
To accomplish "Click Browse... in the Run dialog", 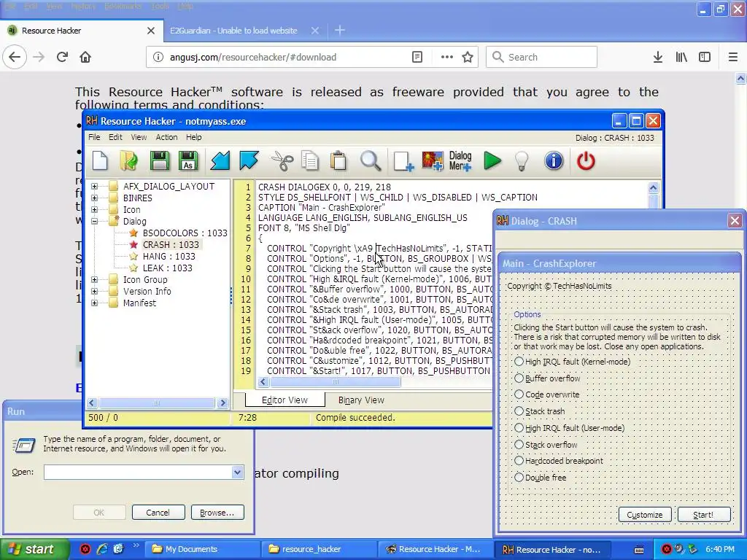I will click(217, 513).
